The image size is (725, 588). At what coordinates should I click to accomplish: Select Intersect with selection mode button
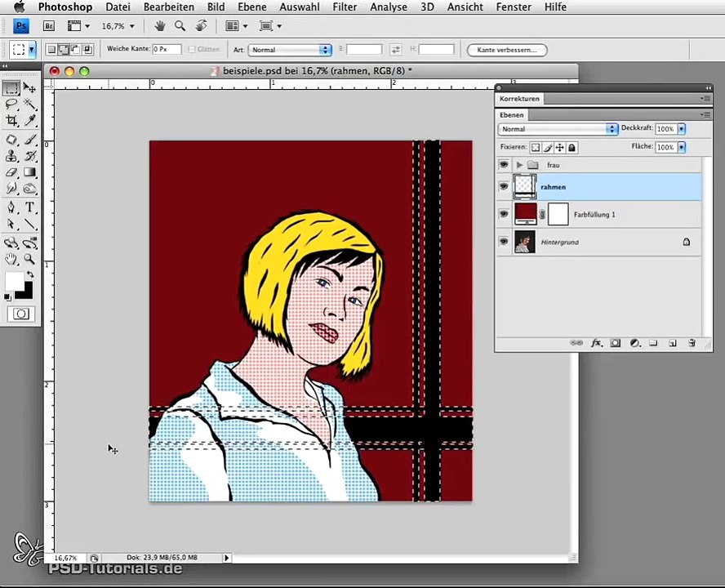(x=88, y=49)
